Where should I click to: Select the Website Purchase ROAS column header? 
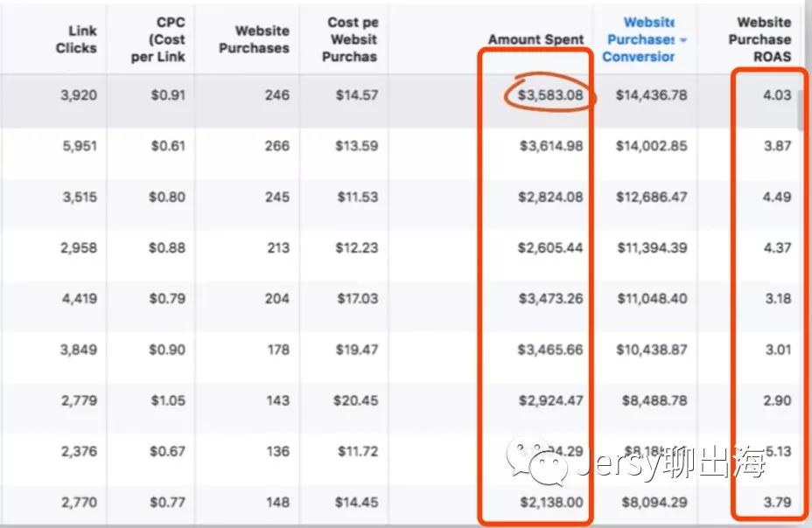click(x=759, y=39)
